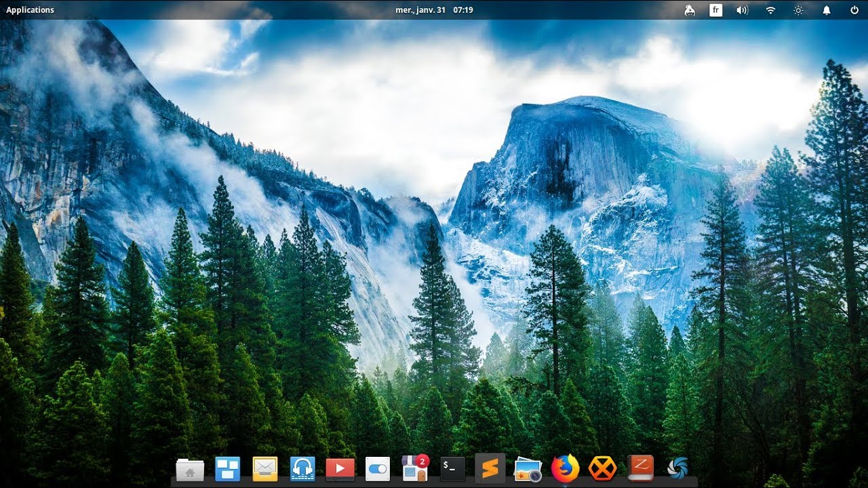Open Sublime Text from dock
Viewport: 868px width, 488px height.
point(490,468)
